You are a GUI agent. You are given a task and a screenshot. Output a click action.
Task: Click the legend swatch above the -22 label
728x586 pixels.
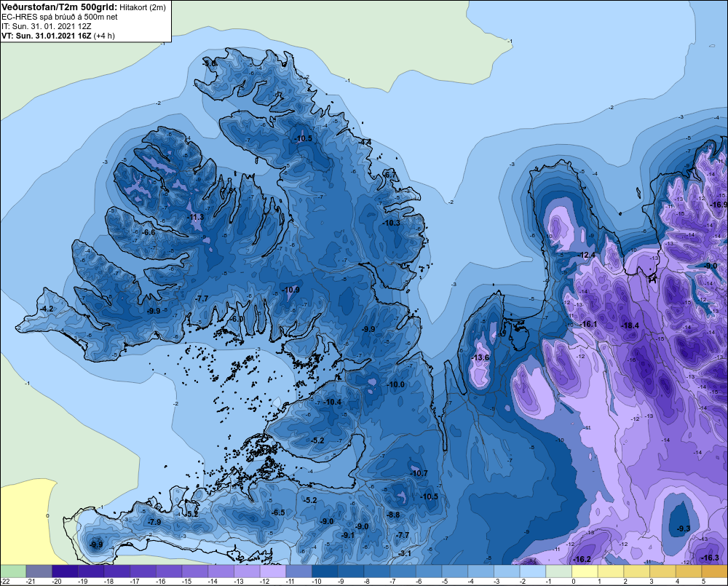(13, 571)
